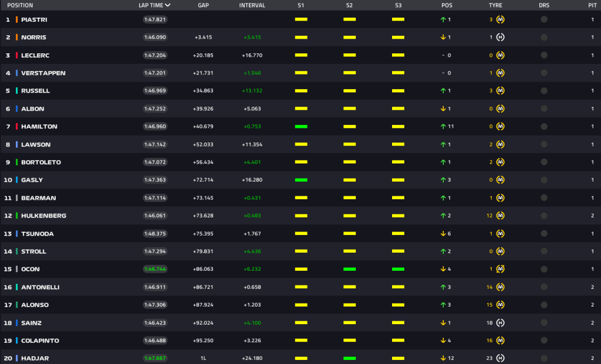601x364 pixels.
Task: Click Antonelli's tyre age 14
Action: click(x=489, y=287)
